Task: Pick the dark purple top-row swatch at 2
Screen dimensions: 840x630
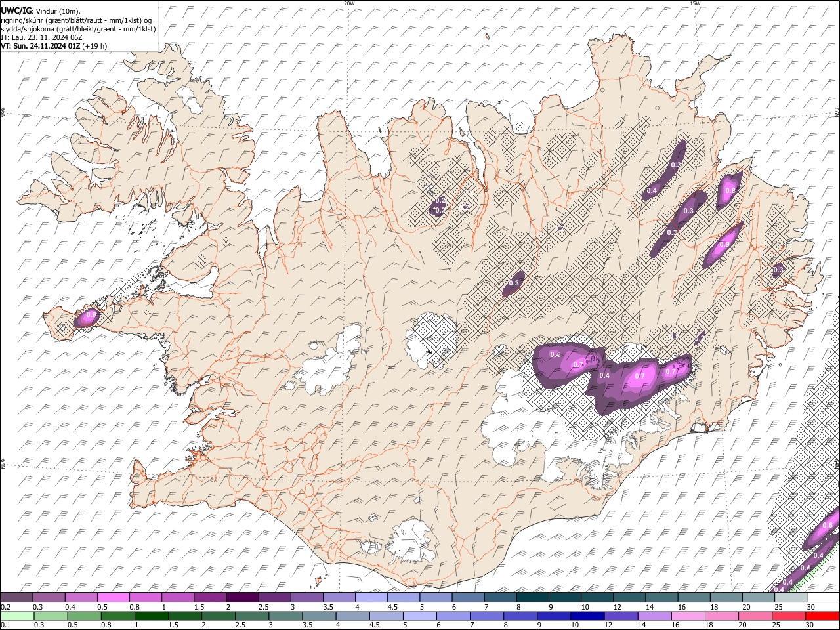Action: point(241,598)
